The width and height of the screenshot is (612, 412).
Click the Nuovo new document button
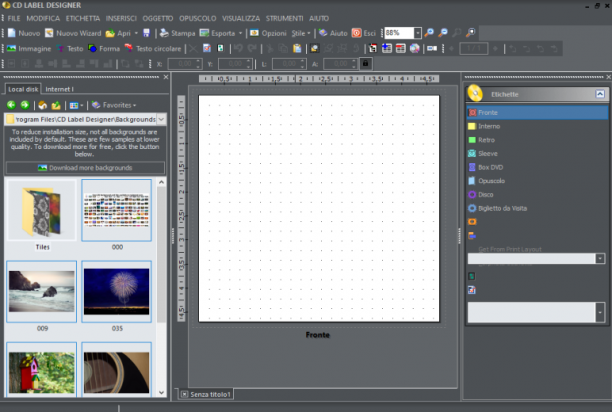[x=24, y=33]
